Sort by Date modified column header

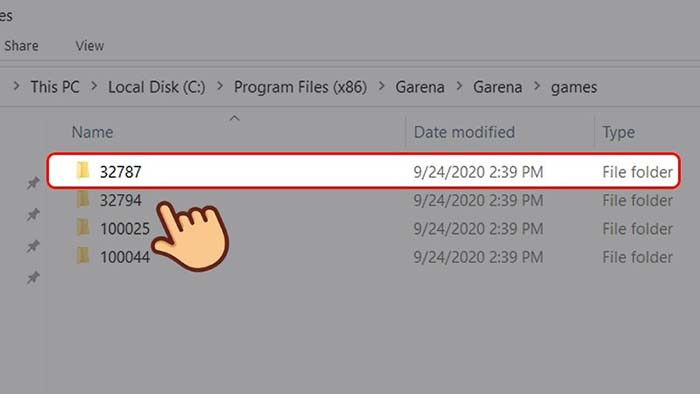coord(464,132)
